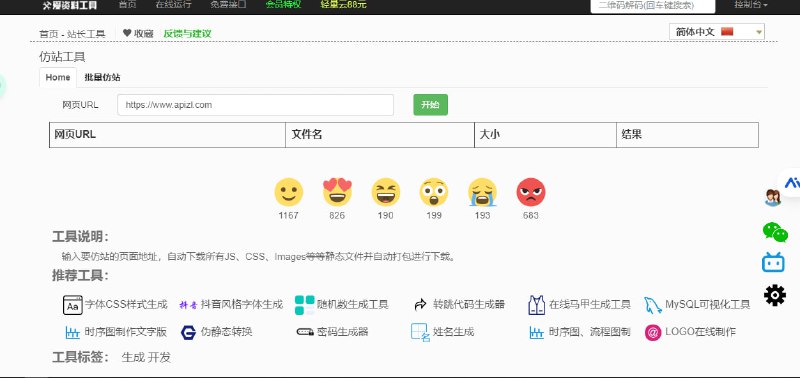Image resolution: width=800 pixels, height=378 pixels.
Task: Open 免费接口 in the top navigation
Action: [228, 5]
